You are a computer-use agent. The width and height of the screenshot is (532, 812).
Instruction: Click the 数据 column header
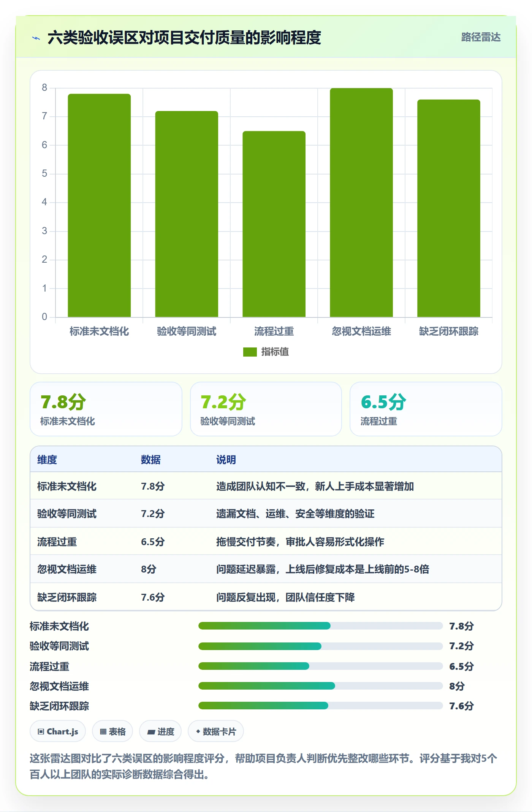pyautogui.click(x=151, y=460)
